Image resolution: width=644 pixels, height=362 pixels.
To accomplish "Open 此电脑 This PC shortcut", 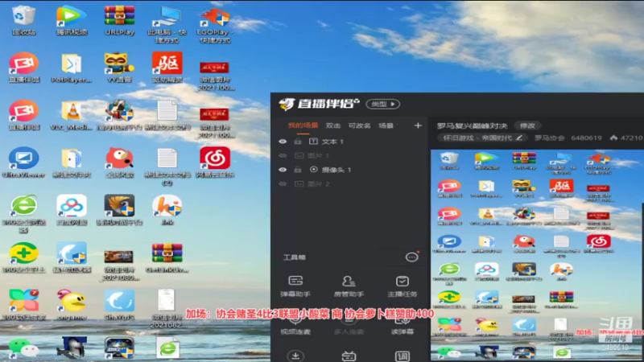I will (167, 25).
